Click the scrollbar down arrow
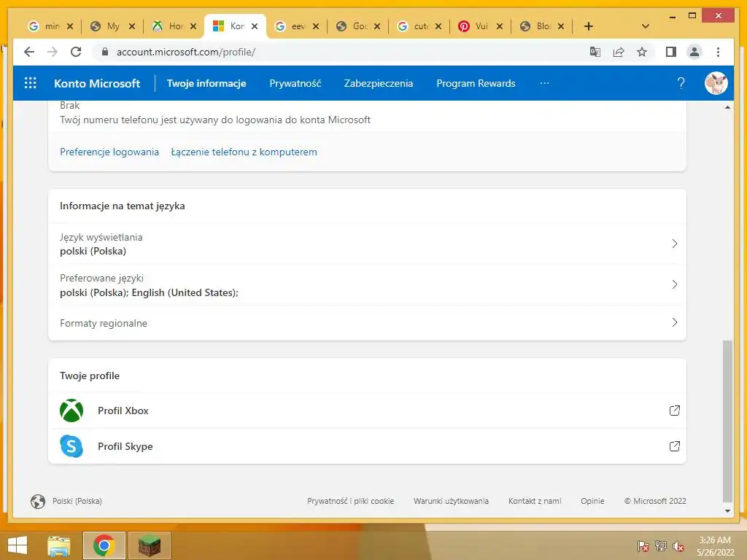The width and height of the screenshot is (747, 560). 727,511
